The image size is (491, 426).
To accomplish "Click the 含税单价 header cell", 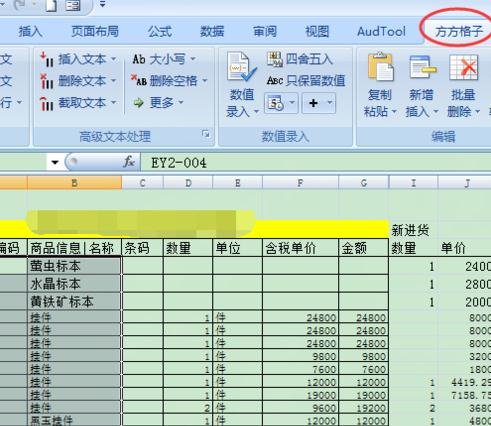I will (x=300, y=248).
